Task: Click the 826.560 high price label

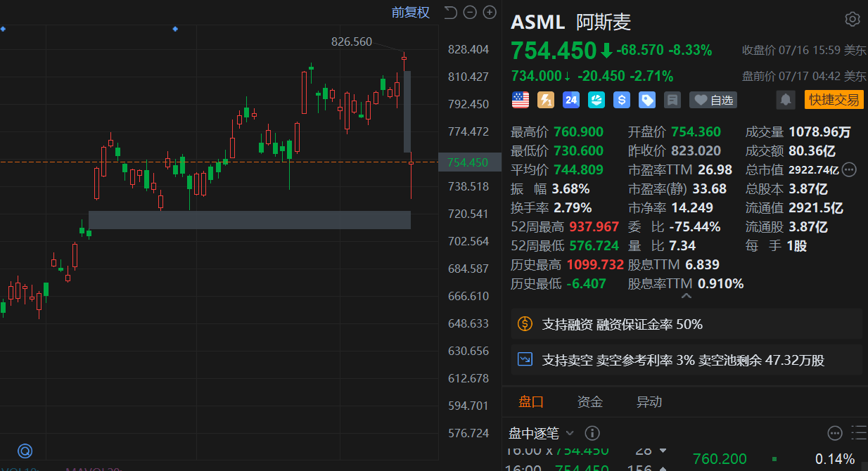Action: pyautogui.click(x=352, y=42)
